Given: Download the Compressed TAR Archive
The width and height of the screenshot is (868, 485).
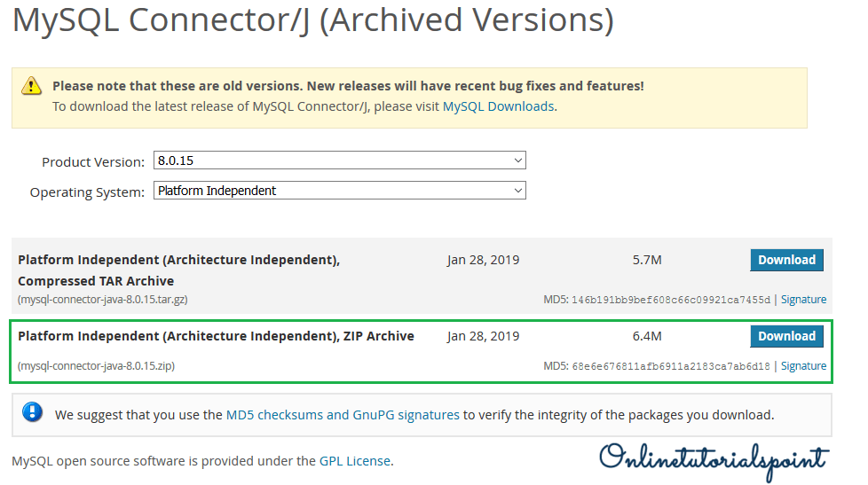Looking at the screenshot, I should click(x=786, y=260).
